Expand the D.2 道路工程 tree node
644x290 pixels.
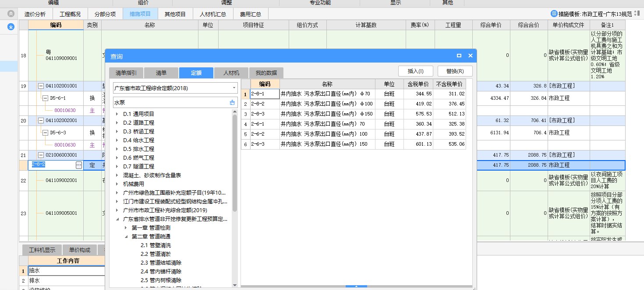(x=117, y=122)
